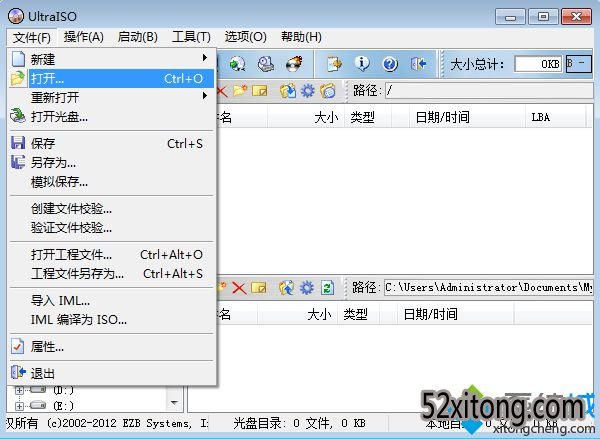
Task: Choose 打开光盘... menu entry
Action: (x=111, y=116)
